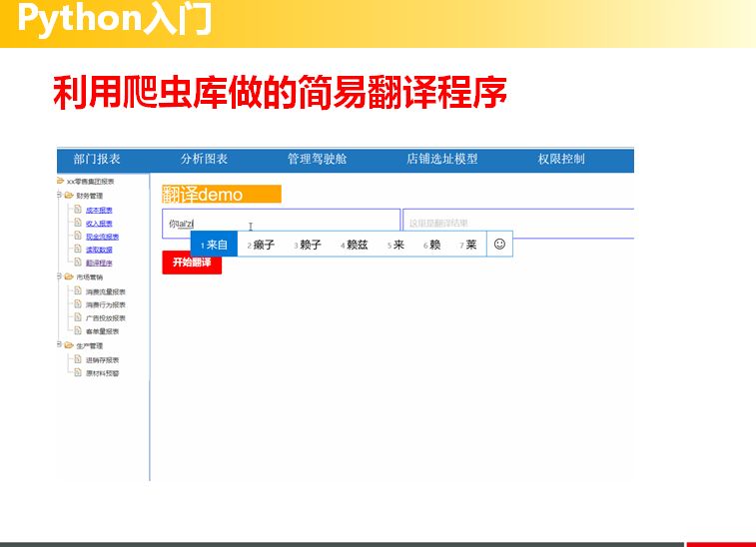The height and width of the screenshot is (547, 756).
Task: Click the xx零售集团报表 root folder icon
Action: click(60, 181)
